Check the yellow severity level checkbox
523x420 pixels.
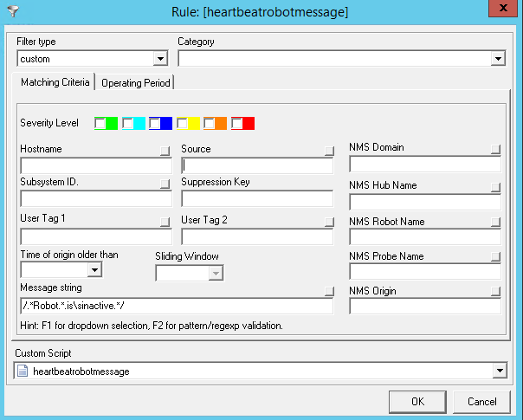pyautogui.click(x=182, y=123)
